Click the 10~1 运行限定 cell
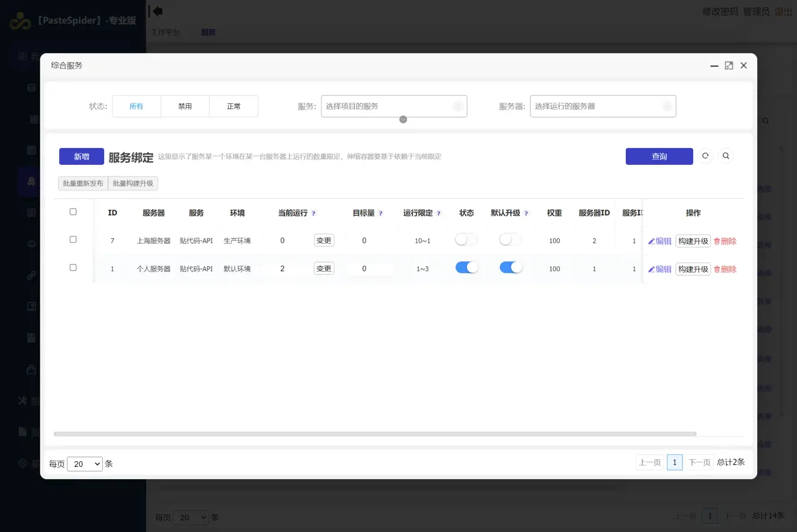This screenshot has width=797, height=532. pos(423,241)
